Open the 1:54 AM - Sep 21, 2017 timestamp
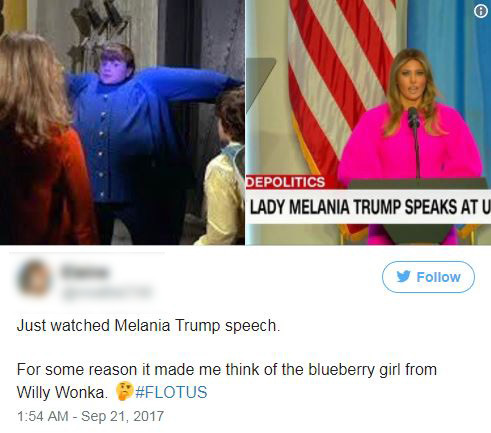491x433 pixels. pyautogui.click(x=90, y=416)
